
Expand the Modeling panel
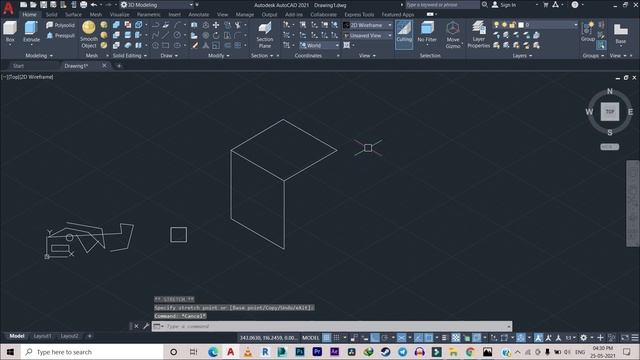(39, 56)
